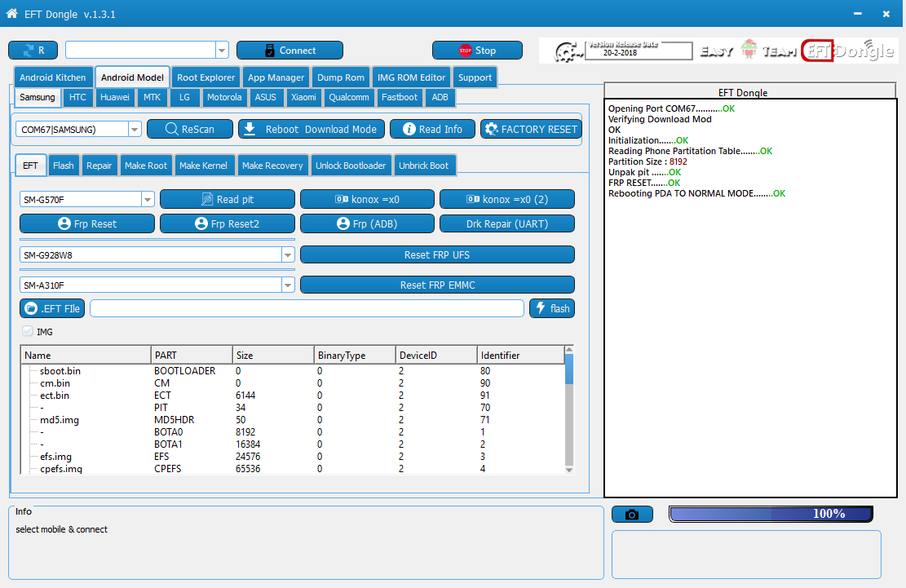Switch to Root Explorer tab
The width and height of the screenshot is (906, 588).
[206, 77]
